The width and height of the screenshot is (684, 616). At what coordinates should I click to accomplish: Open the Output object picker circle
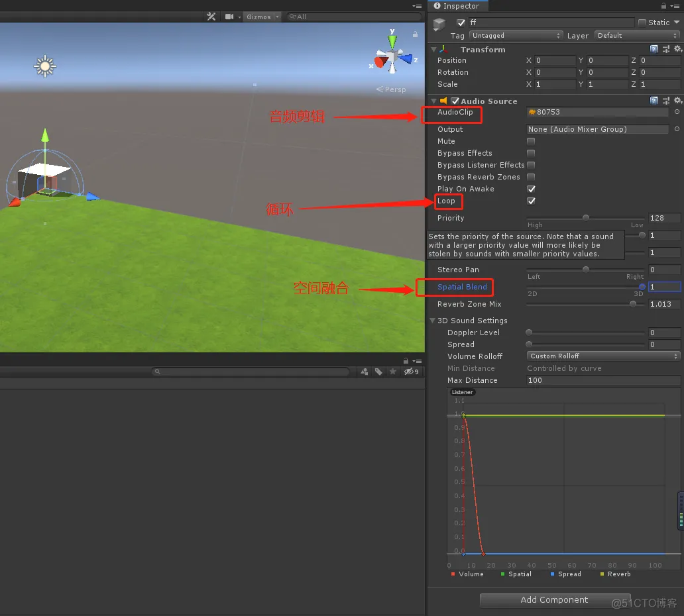tap(677, 129)
